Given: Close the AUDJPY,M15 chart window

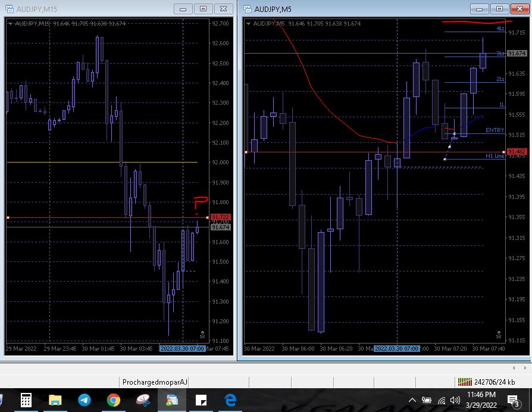Looking at the screenshot, I should (x=223, y=9).
